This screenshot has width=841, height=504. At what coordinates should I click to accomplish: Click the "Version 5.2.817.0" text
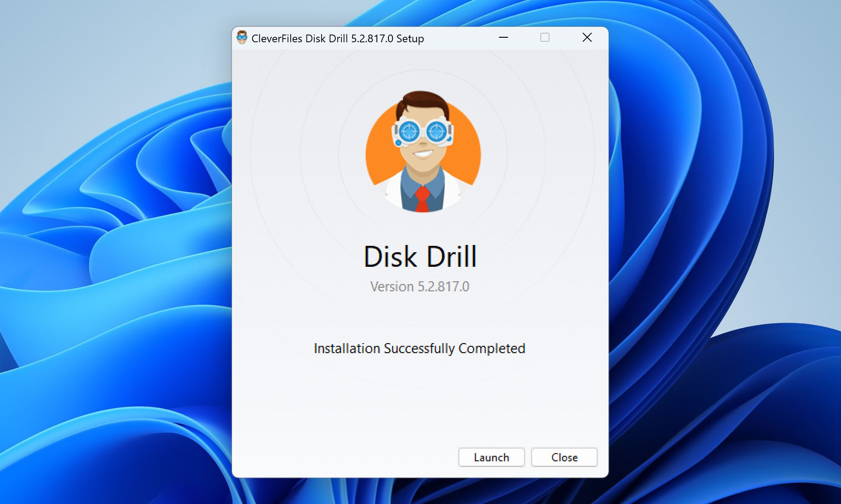pyautogui.click(x=419, y=286)
